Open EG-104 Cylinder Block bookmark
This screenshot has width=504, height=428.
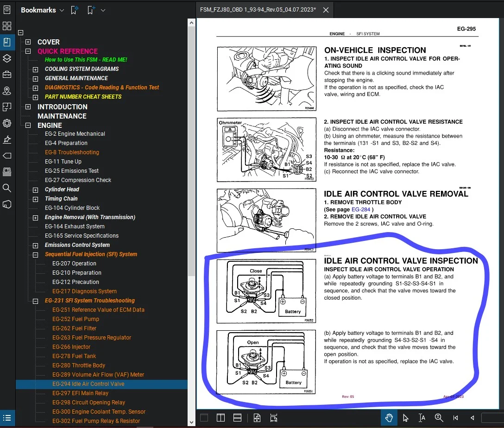pyautogui.click(x=72, y=208)
